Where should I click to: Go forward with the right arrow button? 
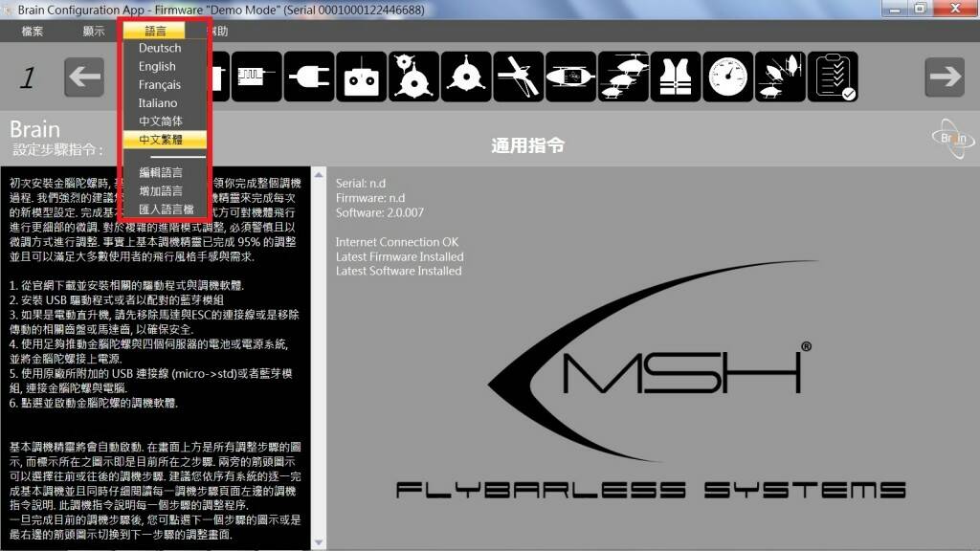tap(945, 77)
